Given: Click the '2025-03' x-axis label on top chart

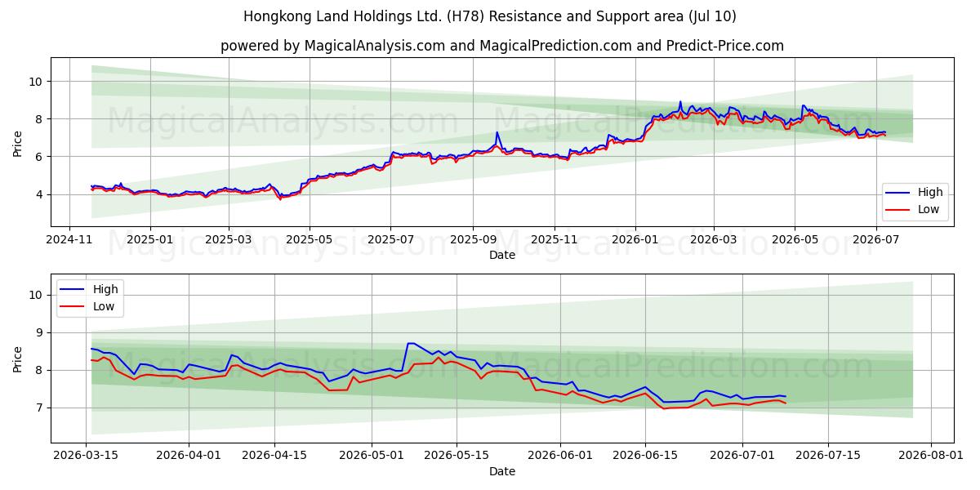Looking at the screenshot, I should (x=228, y=241).
